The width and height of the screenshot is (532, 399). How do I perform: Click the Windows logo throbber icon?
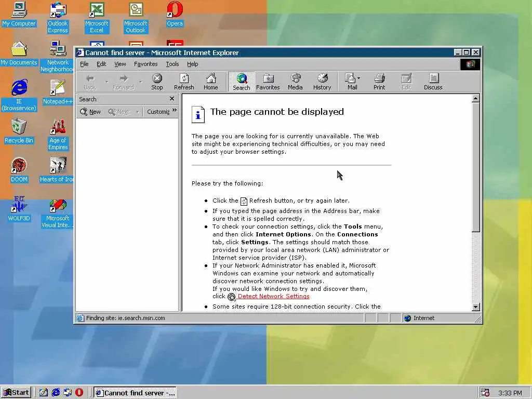470,64
